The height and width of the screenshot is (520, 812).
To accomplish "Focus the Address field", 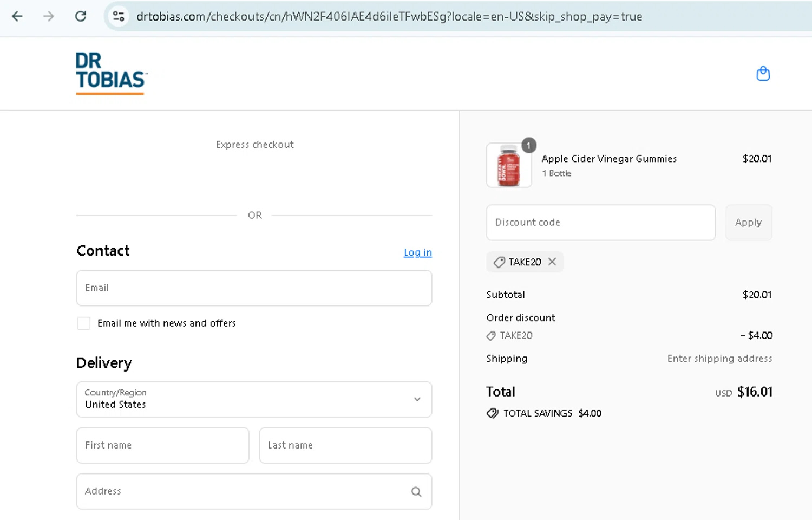I will pyautogui.click(x=254, y=491).
